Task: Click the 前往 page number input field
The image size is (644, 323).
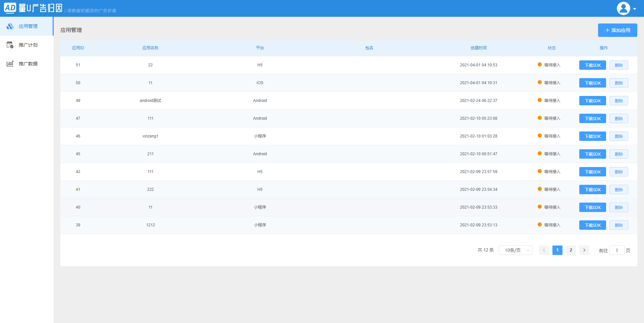Action: (x=616, y=250)
